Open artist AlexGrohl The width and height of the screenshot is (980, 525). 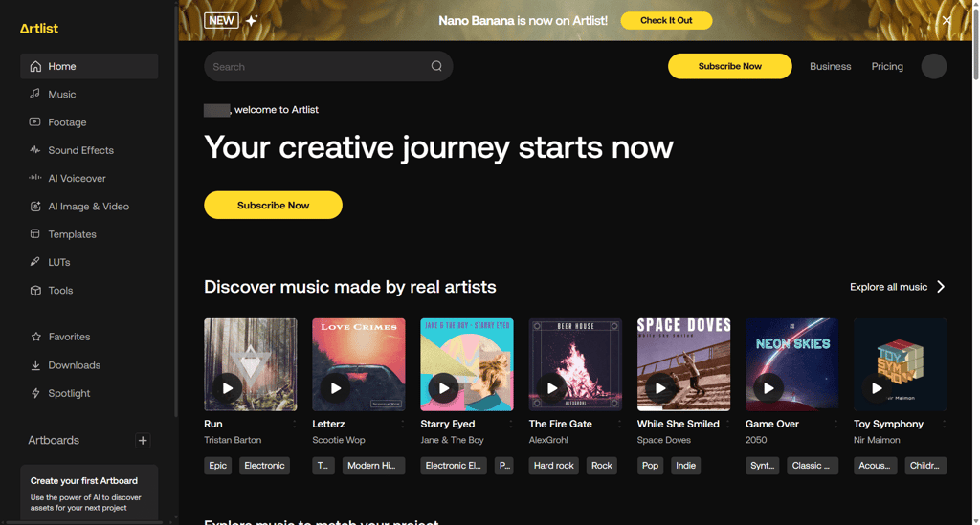coord(548,440)
